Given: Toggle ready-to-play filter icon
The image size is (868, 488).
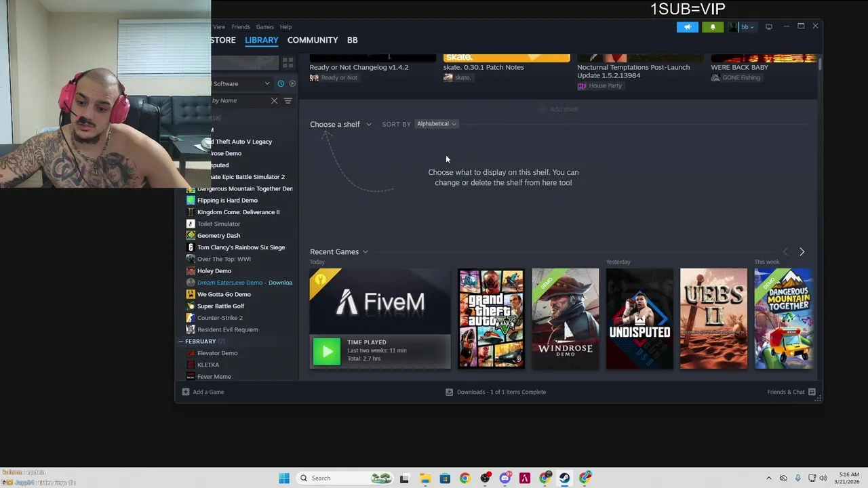Looking at the screenshot, I should click(x=292, y=83).
